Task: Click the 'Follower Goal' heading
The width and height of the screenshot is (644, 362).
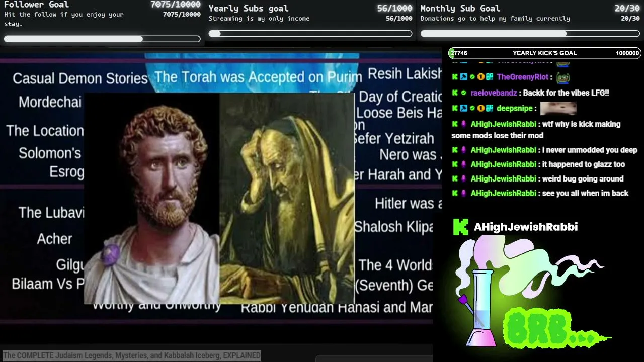Action: 36,5
